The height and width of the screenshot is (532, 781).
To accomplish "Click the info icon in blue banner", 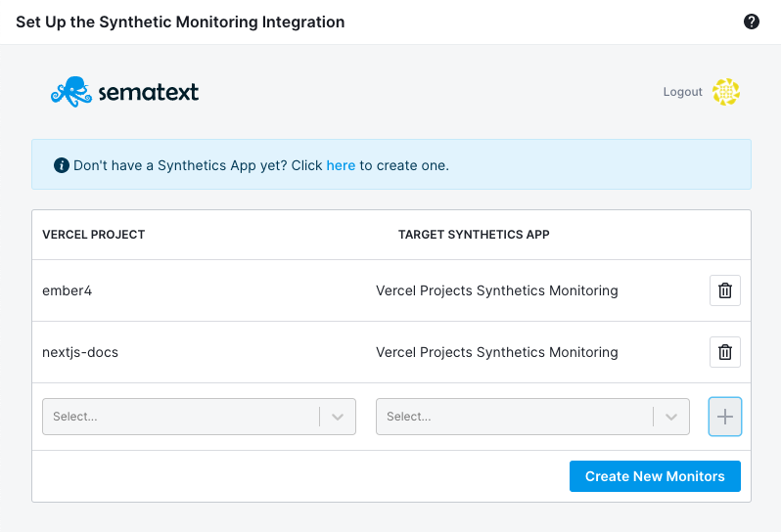I will (62, 165).
